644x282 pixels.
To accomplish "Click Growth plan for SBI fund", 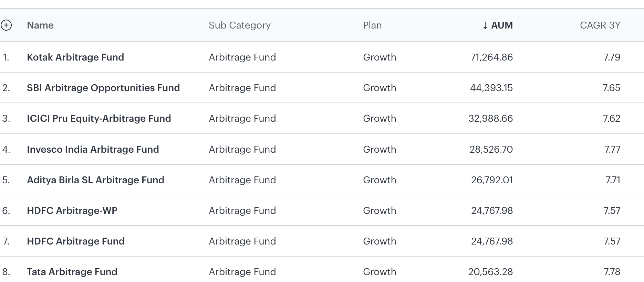I will tap(380, 88).
